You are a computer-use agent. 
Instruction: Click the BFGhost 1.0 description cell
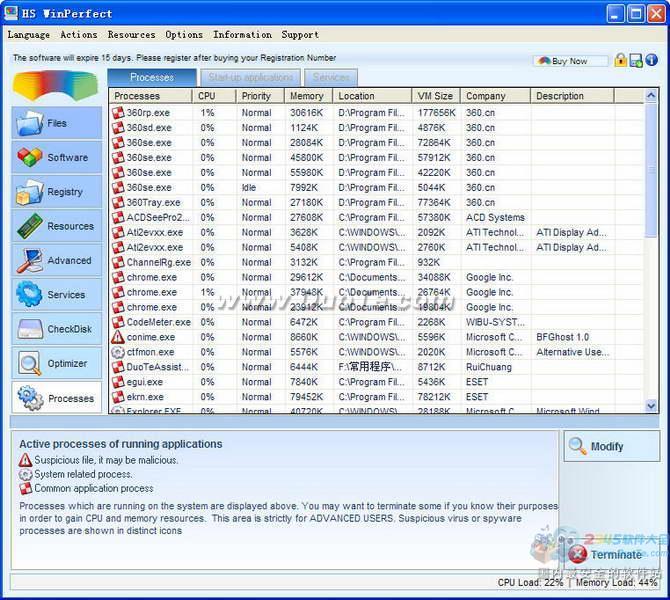point(562,337)
